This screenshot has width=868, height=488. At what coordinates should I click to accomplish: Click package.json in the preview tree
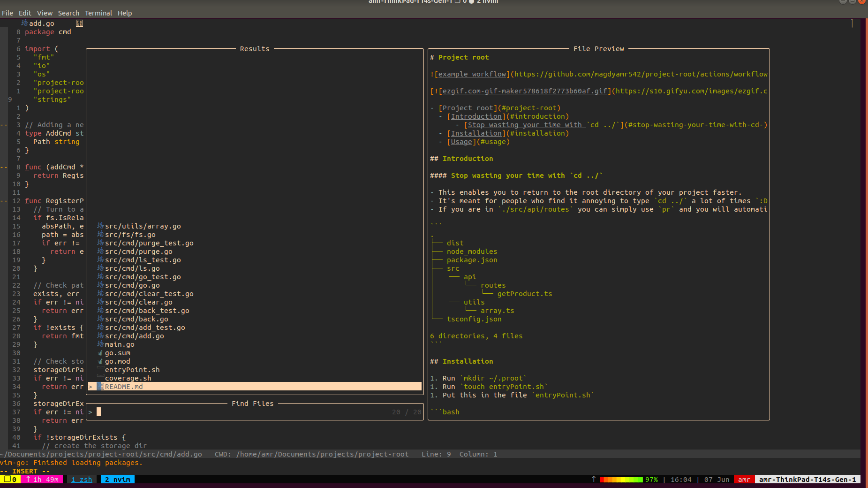[x=472, y=260]
